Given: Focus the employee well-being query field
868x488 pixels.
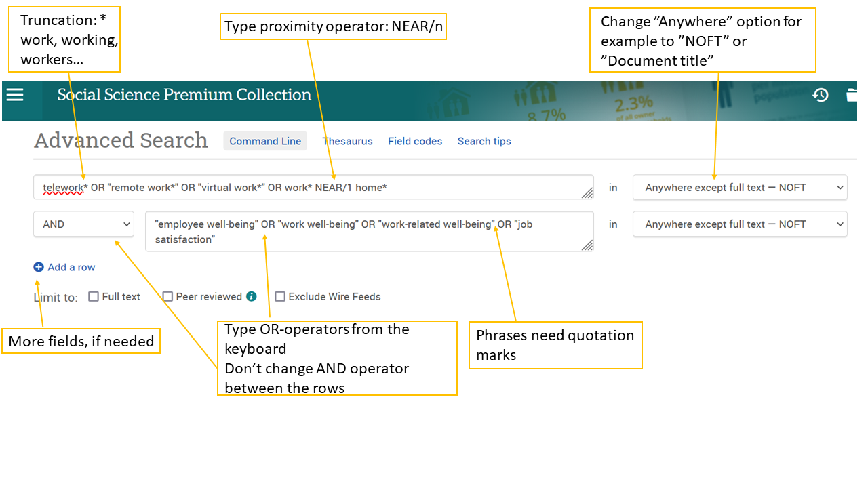Looking at the screenshot, I should pos(370,231).
